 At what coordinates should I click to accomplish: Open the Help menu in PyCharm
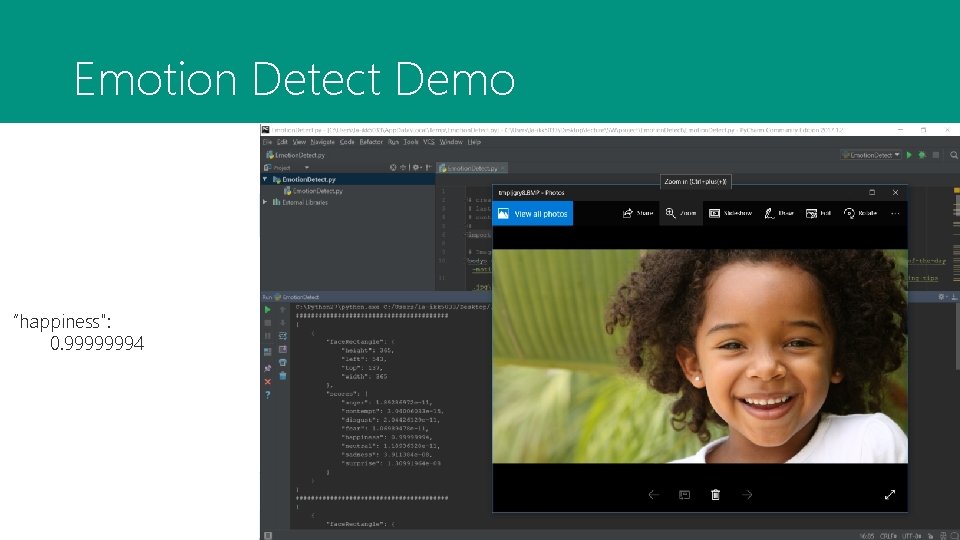point(474,142)
